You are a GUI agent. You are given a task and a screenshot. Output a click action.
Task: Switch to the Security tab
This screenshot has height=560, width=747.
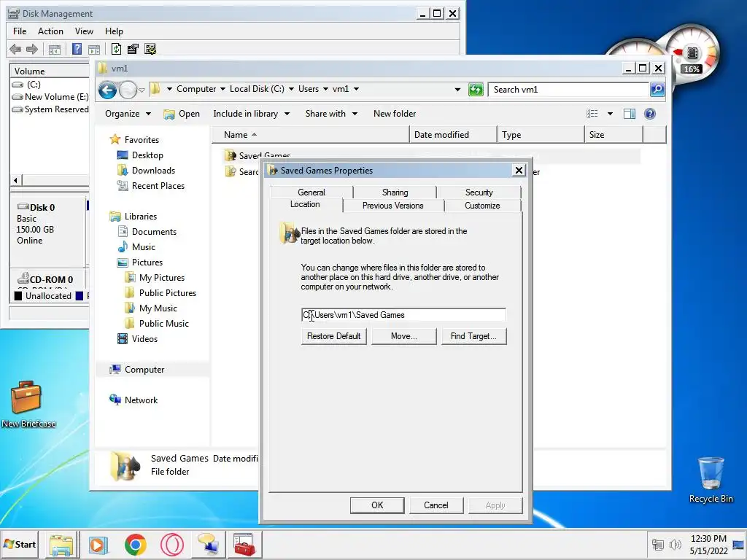pyautogui.click(x=479, y=192)
